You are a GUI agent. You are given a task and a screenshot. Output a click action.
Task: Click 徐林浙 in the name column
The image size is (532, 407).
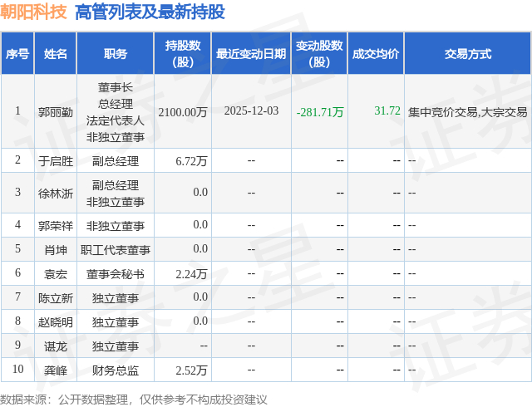56,194
